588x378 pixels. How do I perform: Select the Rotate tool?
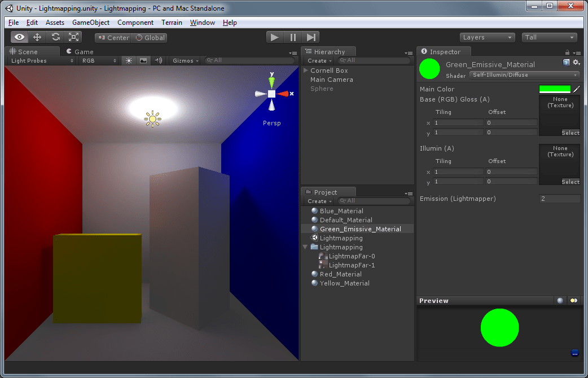pos(55,37)
